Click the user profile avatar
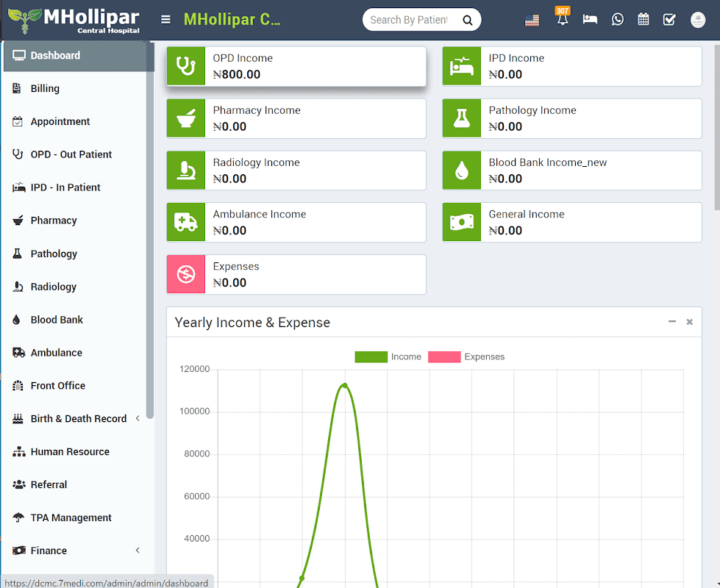Image resolution: width=720 pixels, height=588 pixels. pyautogui.click(x=698, y=20)
